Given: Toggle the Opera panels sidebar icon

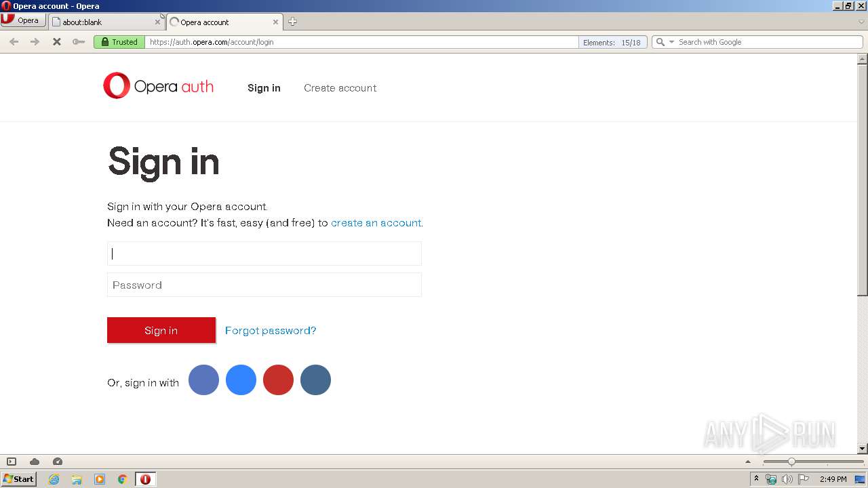Looking at the screenshot, I should pos(12,462).
